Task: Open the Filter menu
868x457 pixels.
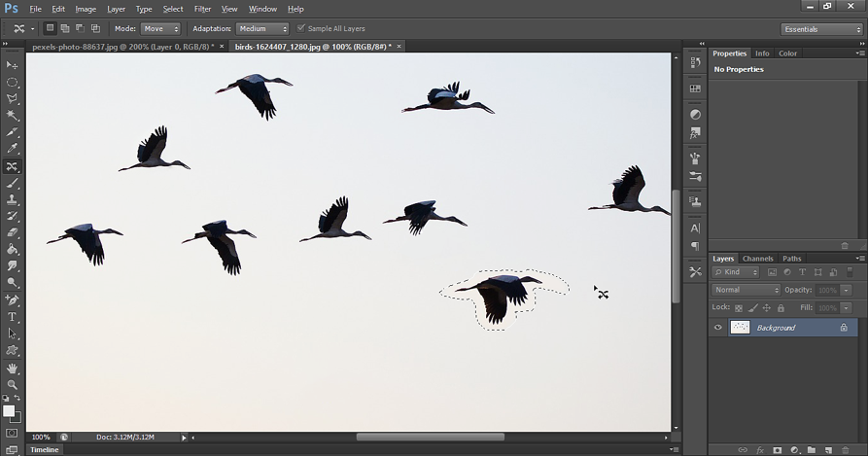Action: point(202,9)
